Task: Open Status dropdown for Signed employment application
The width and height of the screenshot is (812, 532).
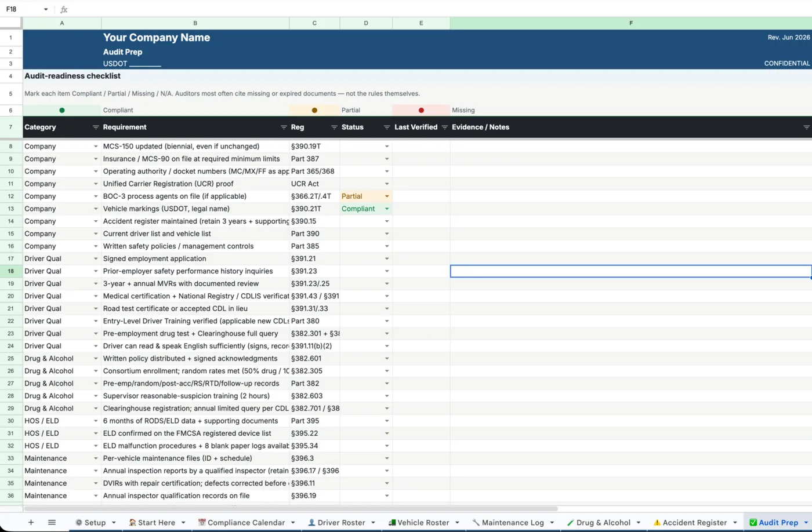Action: pos(387,259)
